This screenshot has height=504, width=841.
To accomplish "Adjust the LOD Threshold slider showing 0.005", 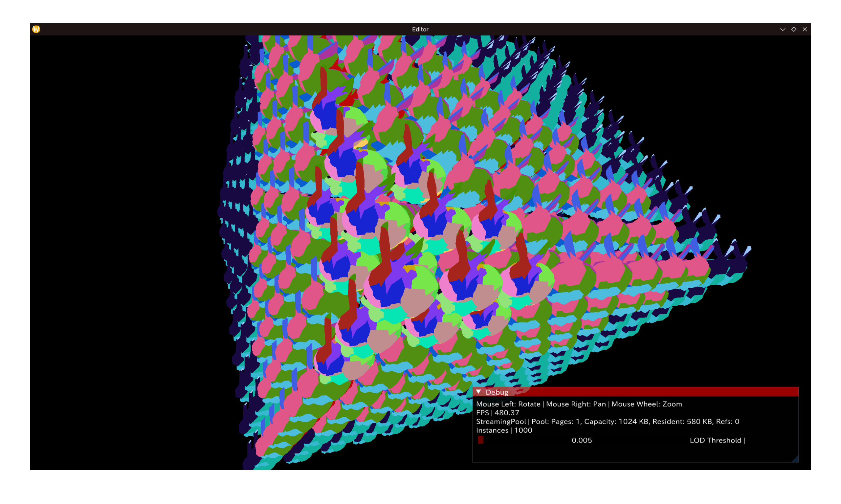I will click(581, 440).
